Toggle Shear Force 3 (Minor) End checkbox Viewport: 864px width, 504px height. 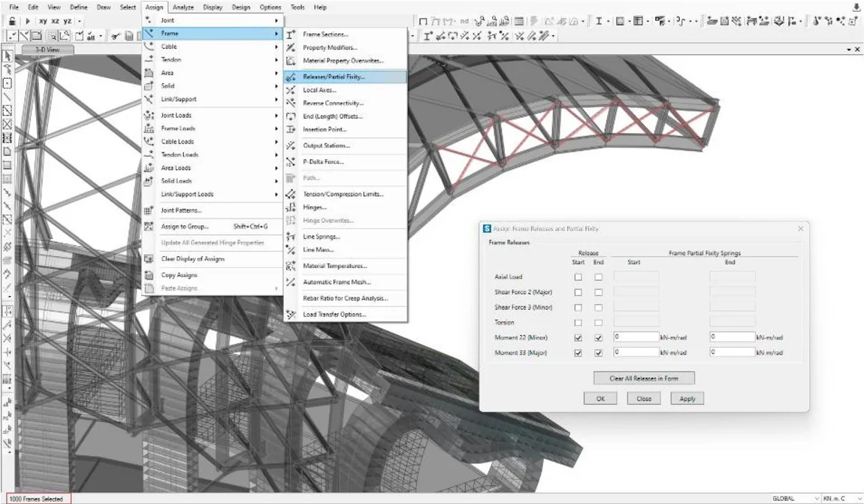598,307
